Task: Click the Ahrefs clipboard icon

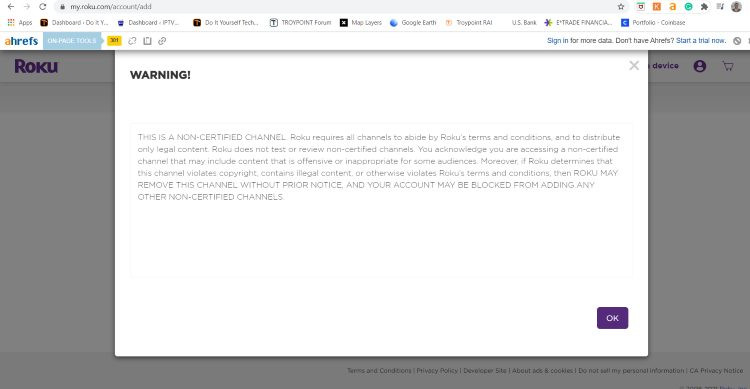Action: [147, 41]
